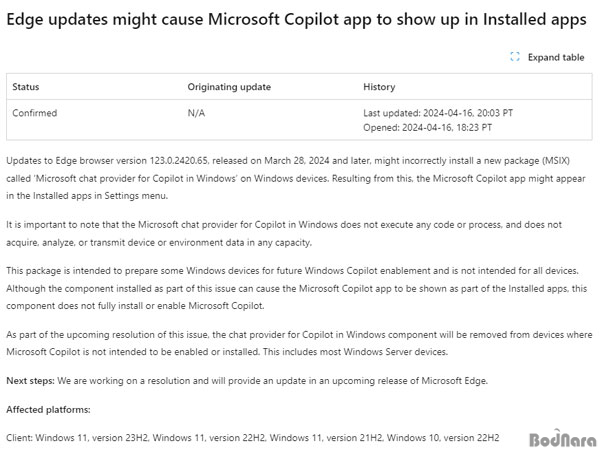Click the Expand table text button
Screen dimensions: 600x450
point(556,57)
